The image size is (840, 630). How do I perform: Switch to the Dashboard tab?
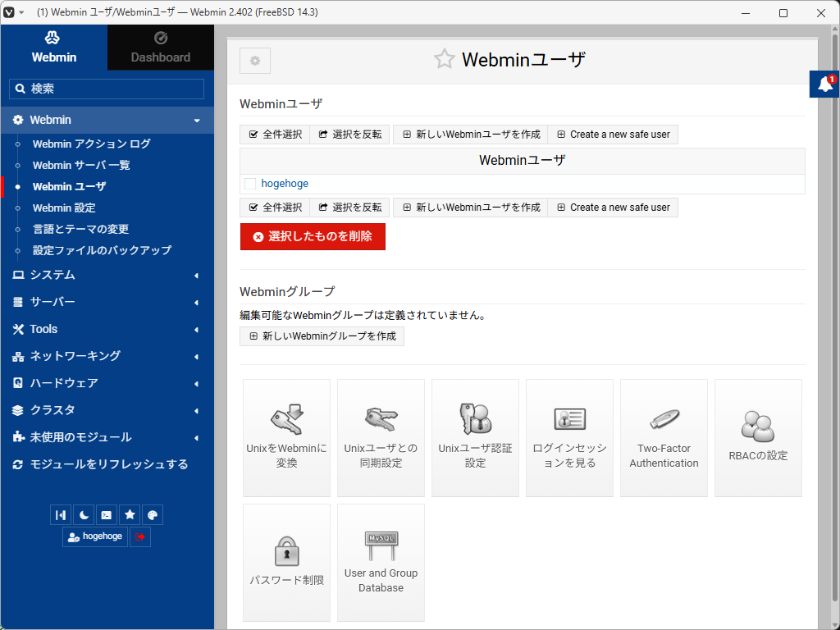point(161,47)
